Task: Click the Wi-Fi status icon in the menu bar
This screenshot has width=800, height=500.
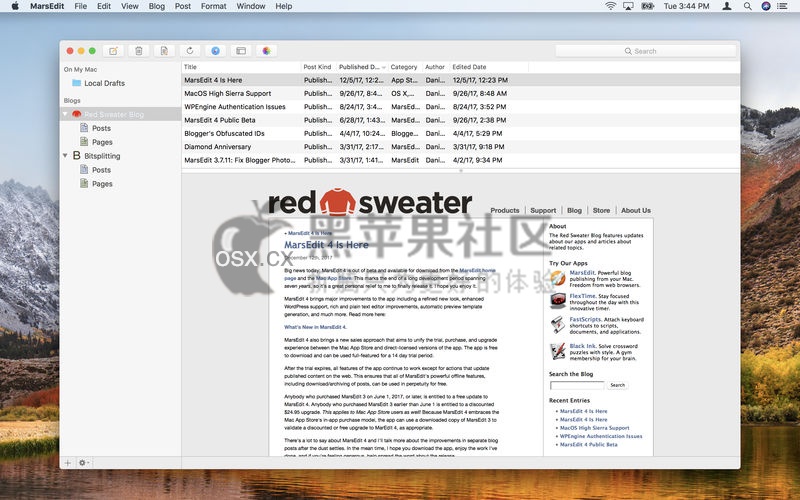Action: [x=610, y=6]
